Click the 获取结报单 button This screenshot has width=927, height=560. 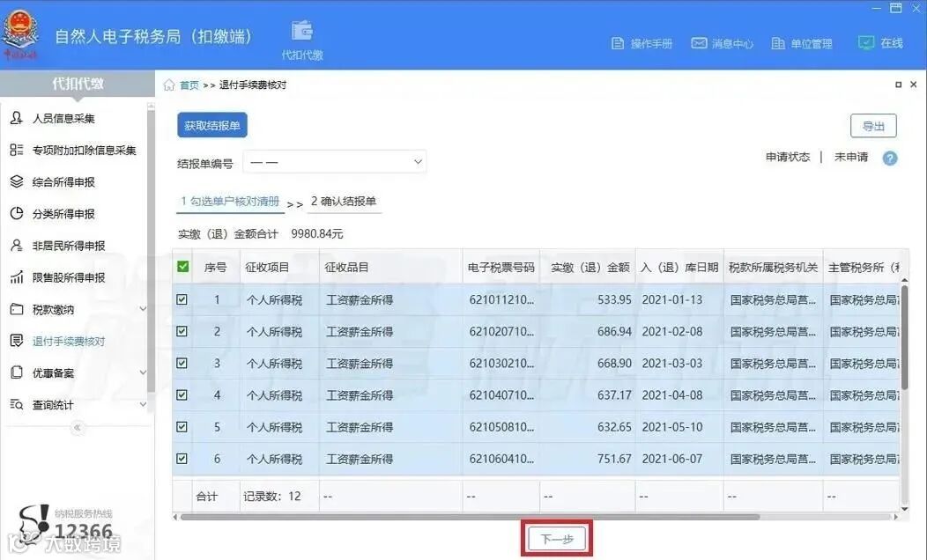click(212, 125)
